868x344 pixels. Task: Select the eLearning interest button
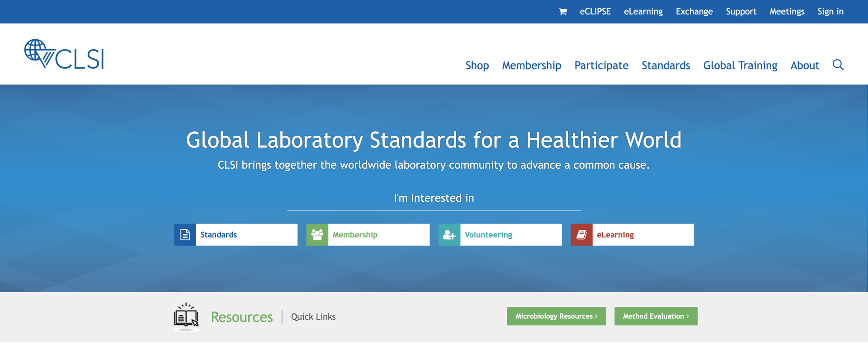point(632,235)
